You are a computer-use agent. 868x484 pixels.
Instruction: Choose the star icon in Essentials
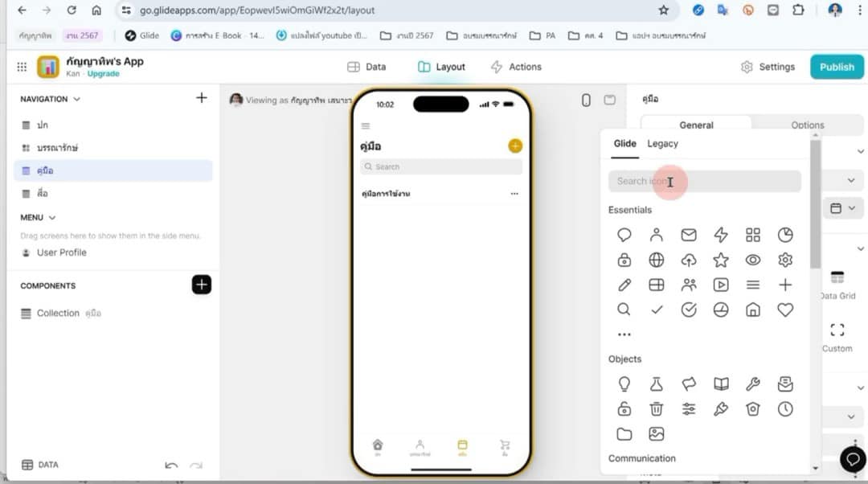721,260
